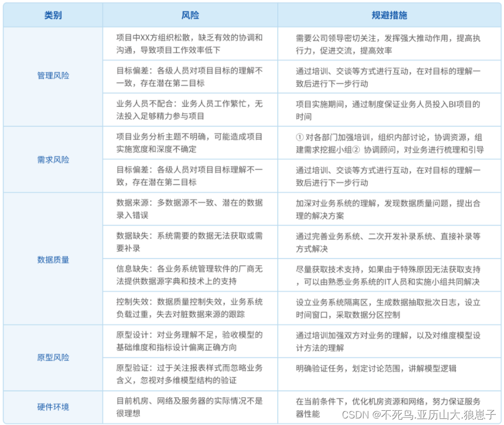
Task: Click risk cell 目前机房、网络及服务器
Action: tap(190, 407)
